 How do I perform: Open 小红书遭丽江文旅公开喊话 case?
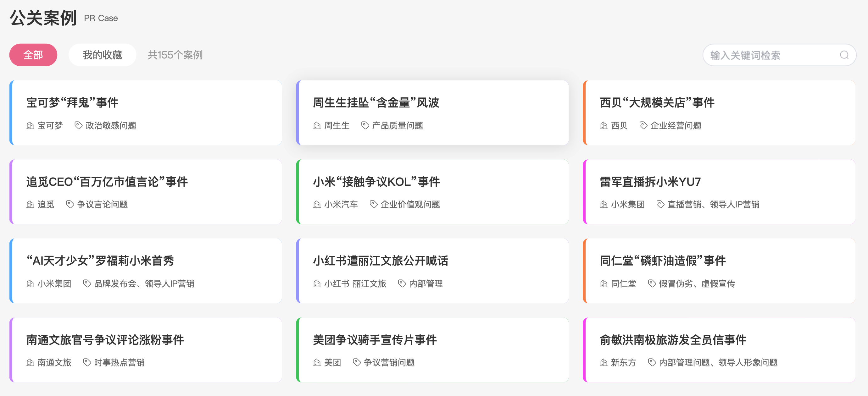pyautogui.click(x=381, y=261)
